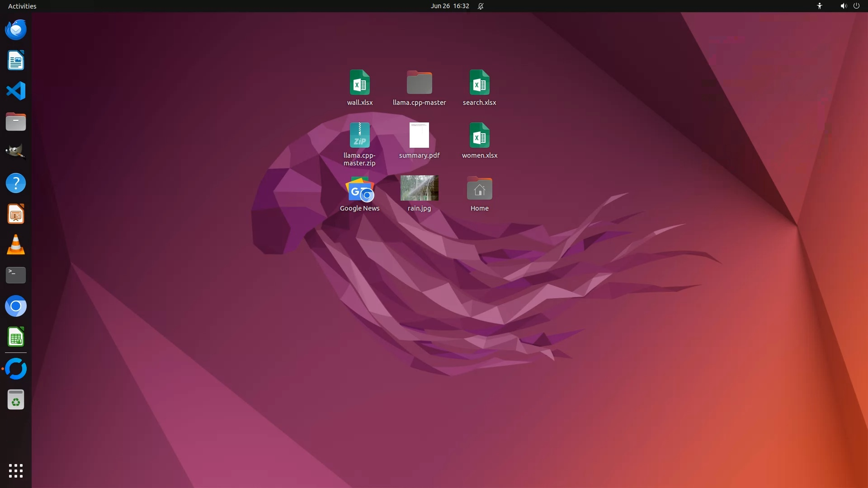This screenshot has height=488, width=868.
Task: Open Visual Studio Code in dock
Action: pos(16,91)
